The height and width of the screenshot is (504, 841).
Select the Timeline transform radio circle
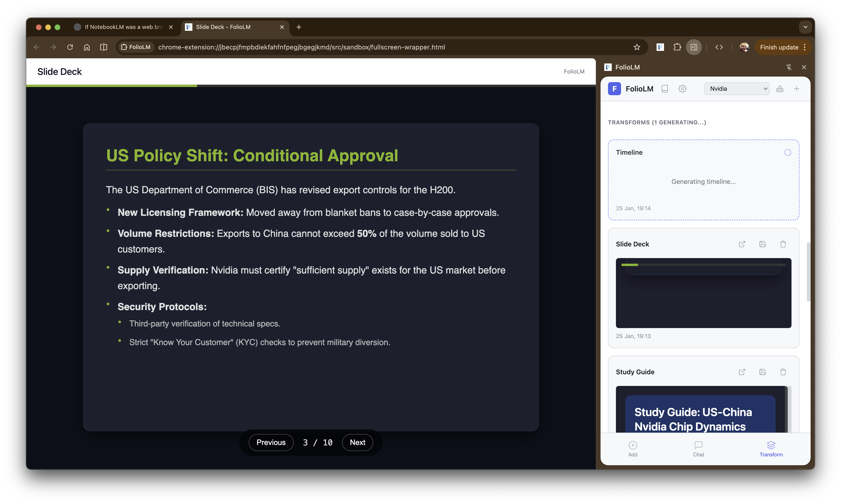click(788, 153)
